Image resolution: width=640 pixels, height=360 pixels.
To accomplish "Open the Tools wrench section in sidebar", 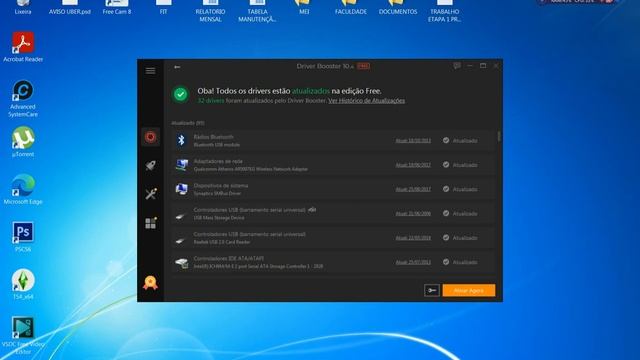I will [x=151, y=194].
